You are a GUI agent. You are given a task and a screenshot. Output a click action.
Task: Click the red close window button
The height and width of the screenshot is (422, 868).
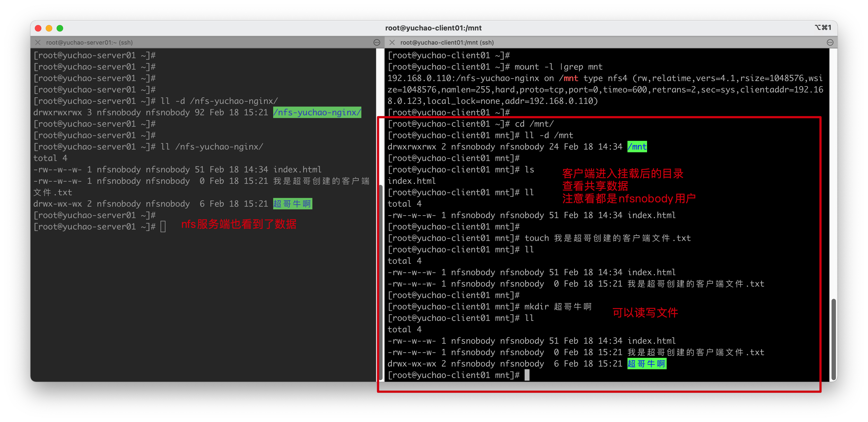38,28
